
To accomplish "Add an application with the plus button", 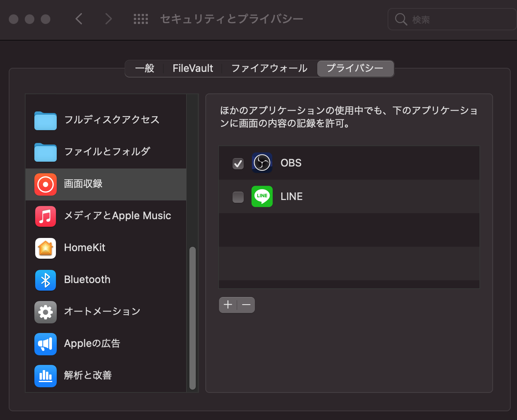I will coord(228,305).
